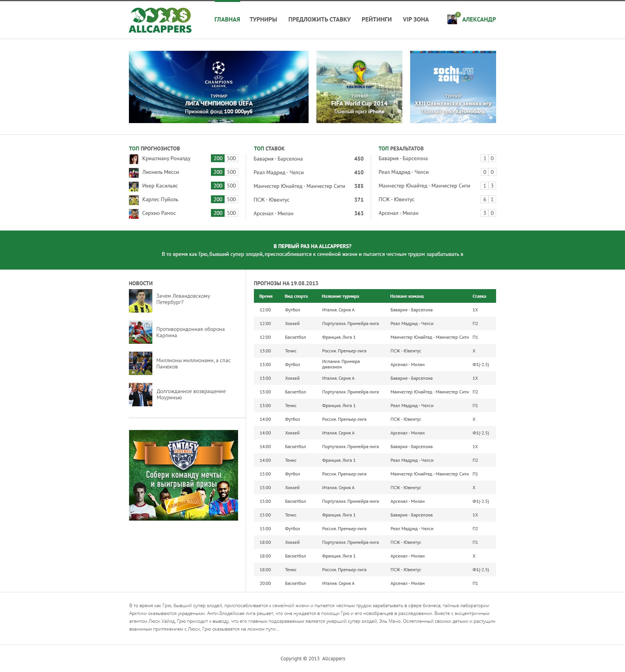625x672 pixels.
Task: Click 500 badge for Лионель Месси
Action: point(232,172)
